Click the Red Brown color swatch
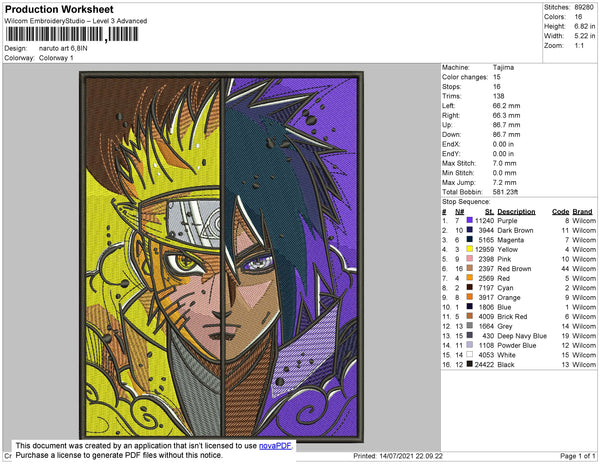The width and height of the screenshot is (600, 464). [470, 268]
